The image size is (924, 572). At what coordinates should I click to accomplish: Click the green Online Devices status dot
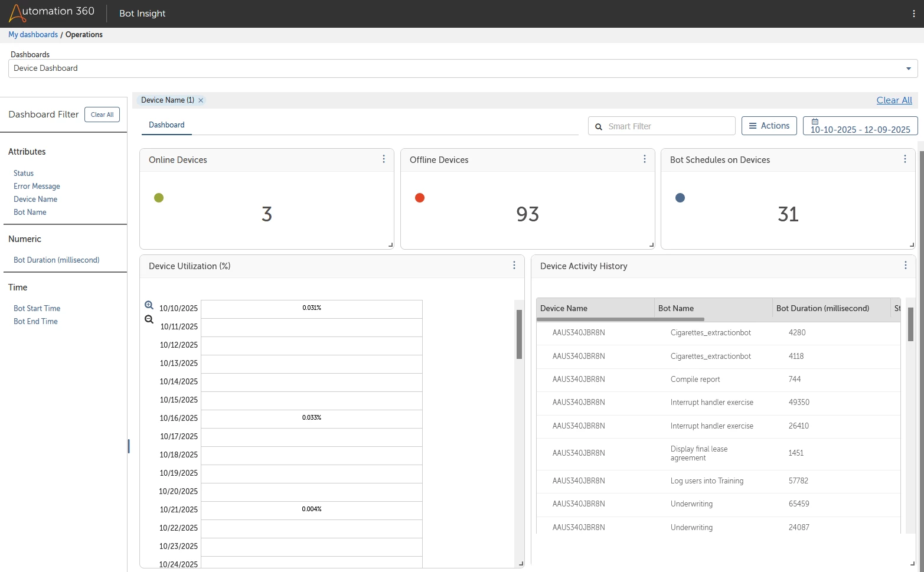coord(159,198)
